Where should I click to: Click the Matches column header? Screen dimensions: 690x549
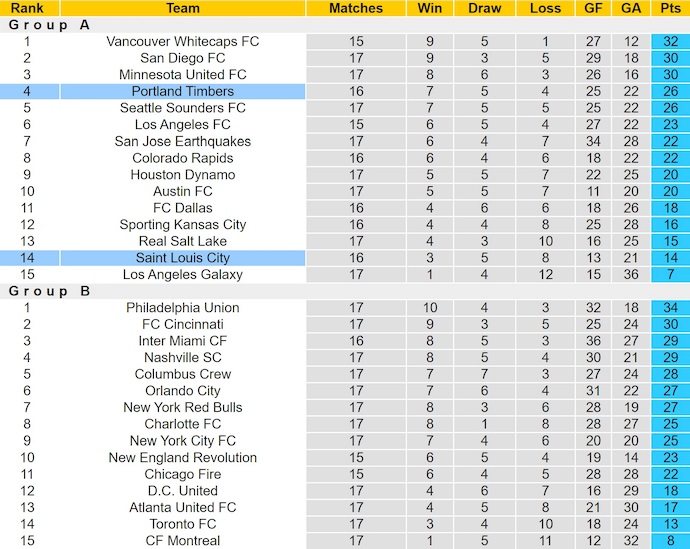pyautogui.click(x=356, y=8)
